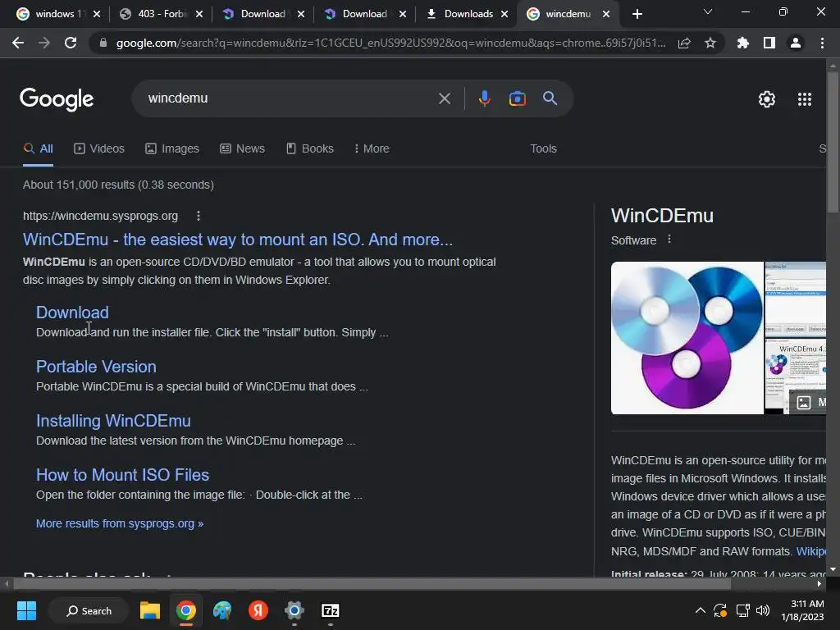Click the browser forward arrow

point(44,43)
